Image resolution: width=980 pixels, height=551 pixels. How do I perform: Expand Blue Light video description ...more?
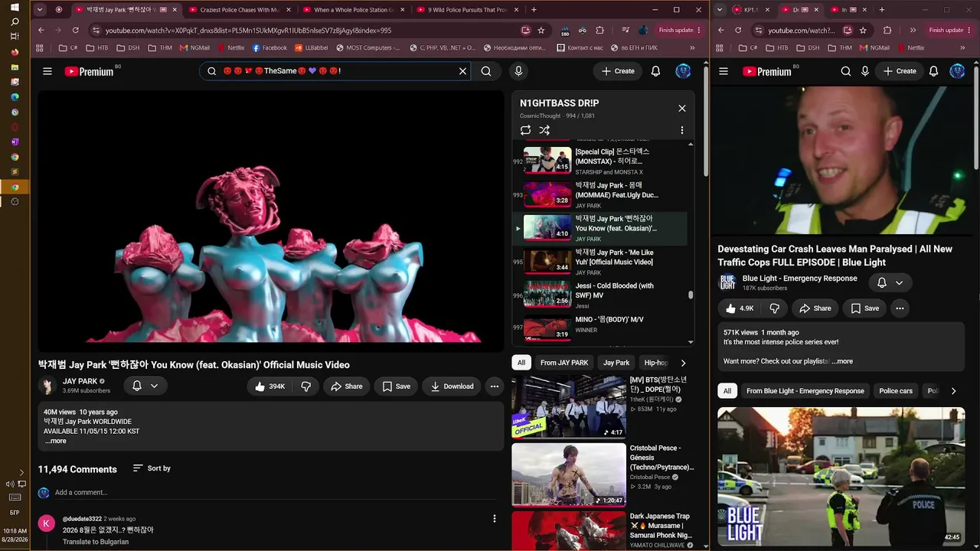[x=842, y=361]
